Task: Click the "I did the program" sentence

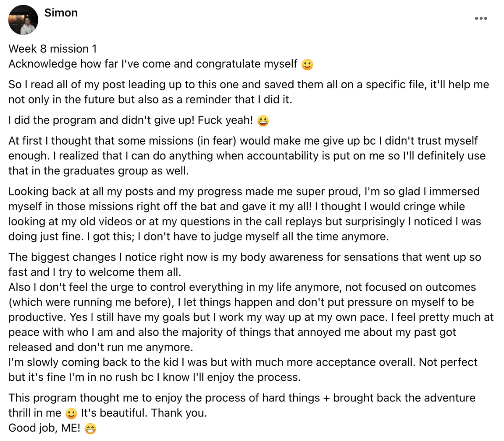Action: click(130, 120)
